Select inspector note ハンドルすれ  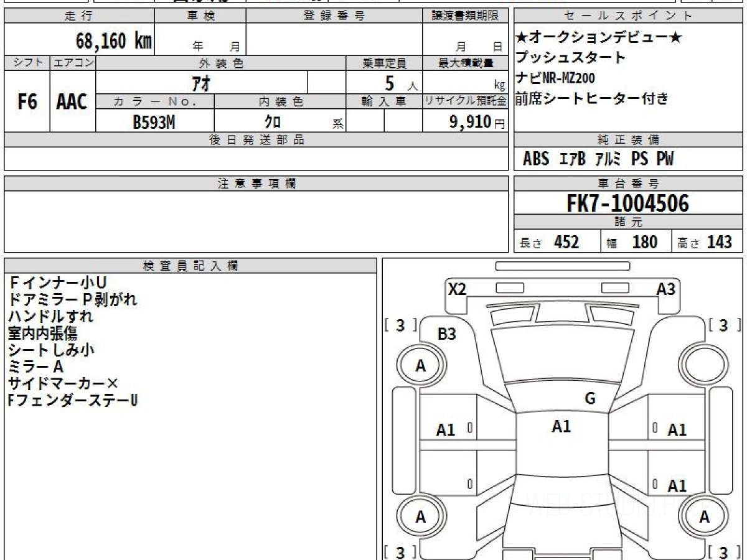51,316
